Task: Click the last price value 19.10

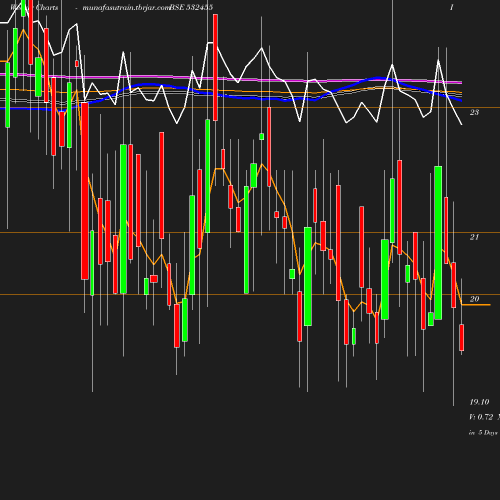Action: pos(479,402)
